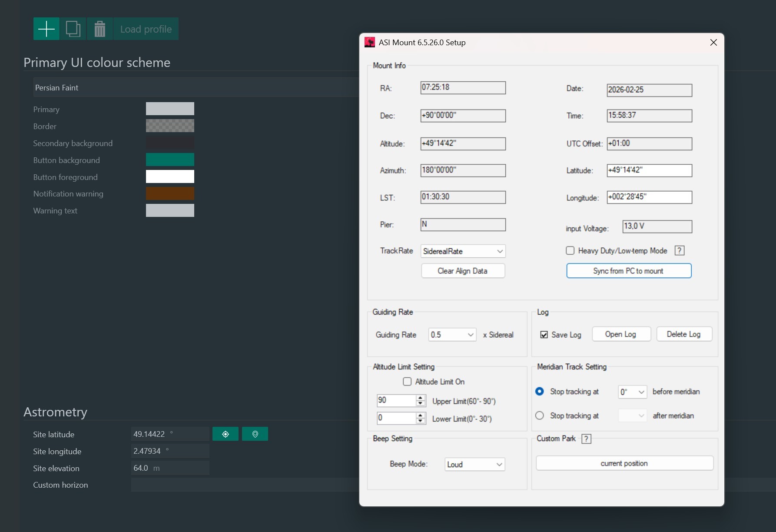Screen dimensions: 776x532
Task: Open Custom Park help question mark
Action: pos(587,439)
